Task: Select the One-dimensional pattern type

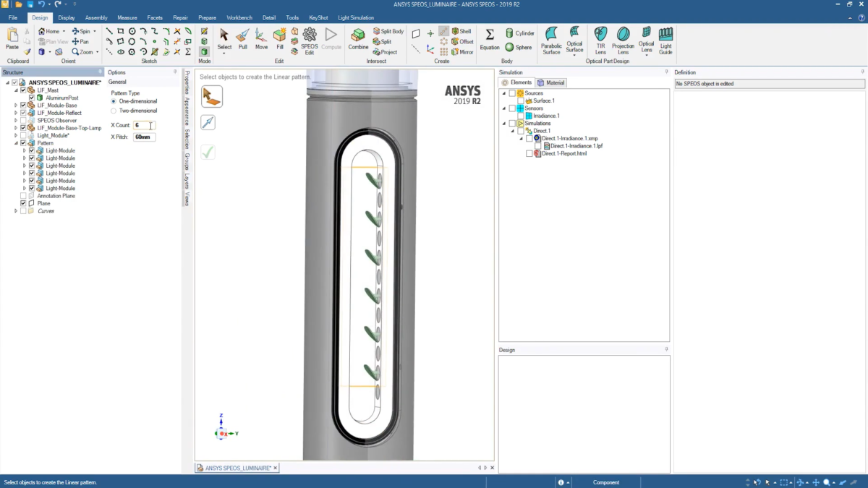Action: pos(114,101)
